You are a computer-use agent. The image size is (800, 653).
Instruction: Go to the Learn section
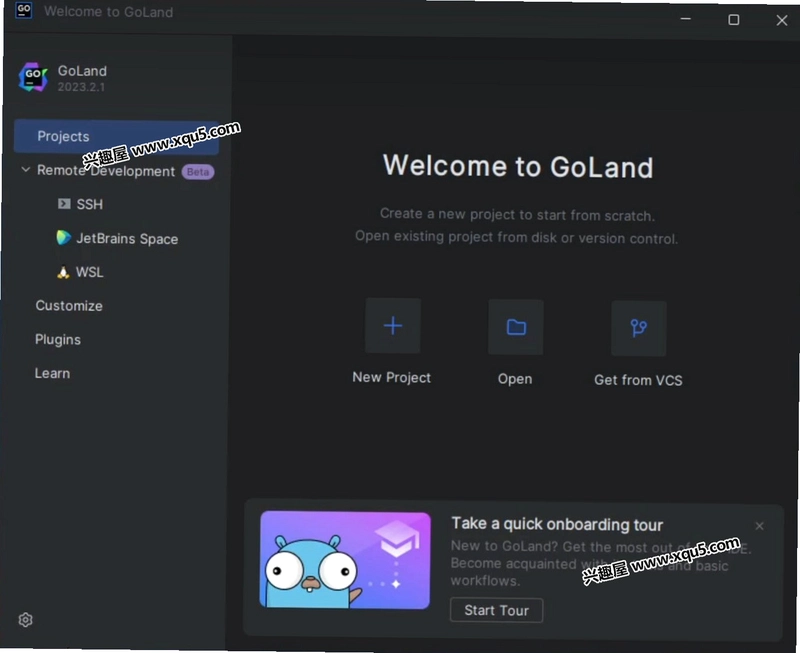tap(52, 373)
